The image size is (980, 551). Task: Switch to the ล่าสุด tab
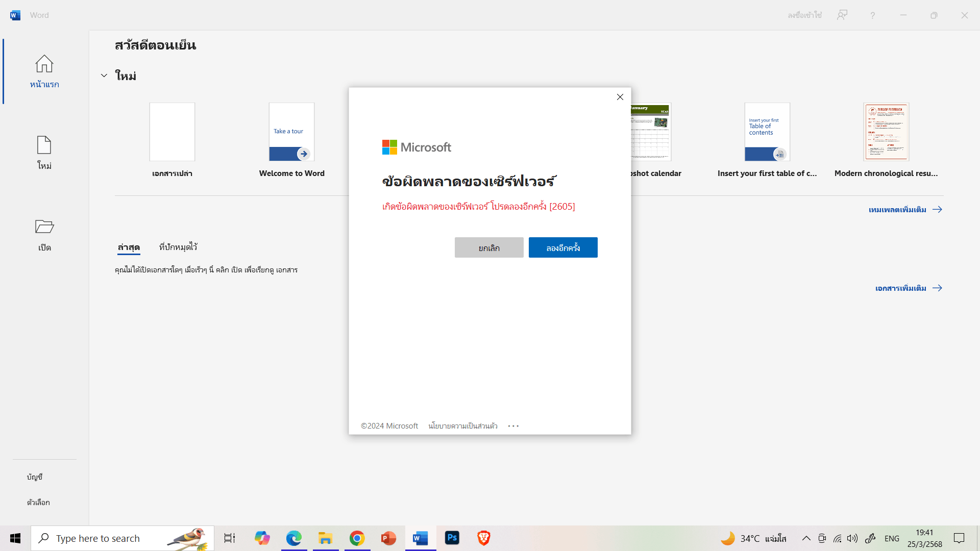click(x=129, y=247)
